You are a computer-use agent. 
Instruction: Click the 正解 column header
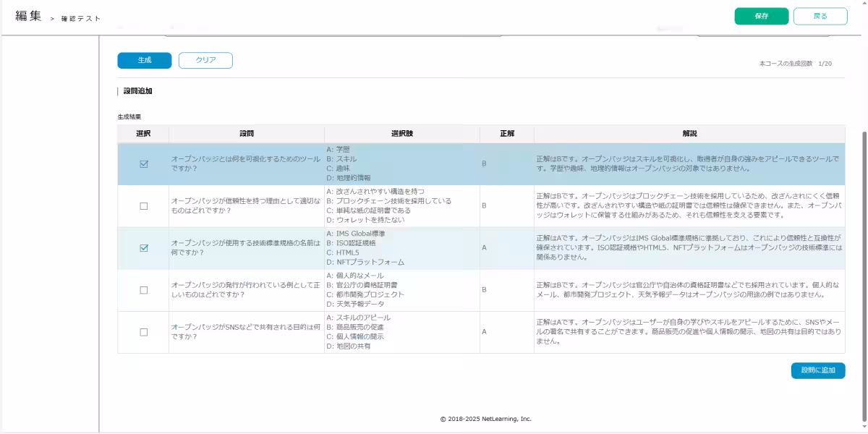pyautogui.click(x=507, y=134)
